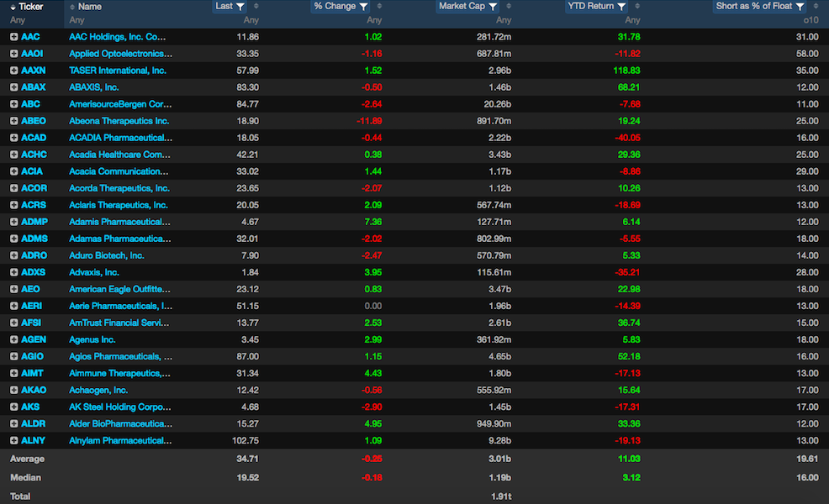The height and width of the screenshot is (504, 829).
Task: Open the Market Cap column filter funnel
Action: click(x=493, y=7)
